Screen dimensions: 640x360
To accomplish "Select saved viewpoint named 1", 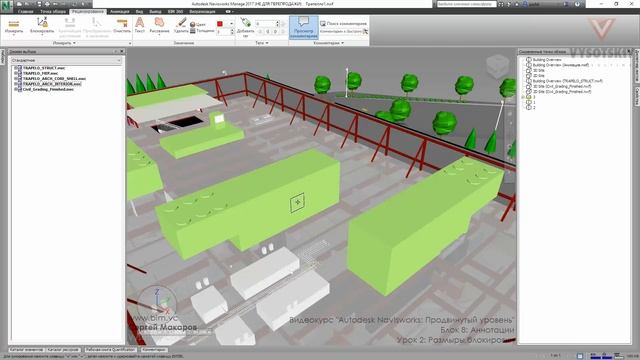I will [534, 102].
